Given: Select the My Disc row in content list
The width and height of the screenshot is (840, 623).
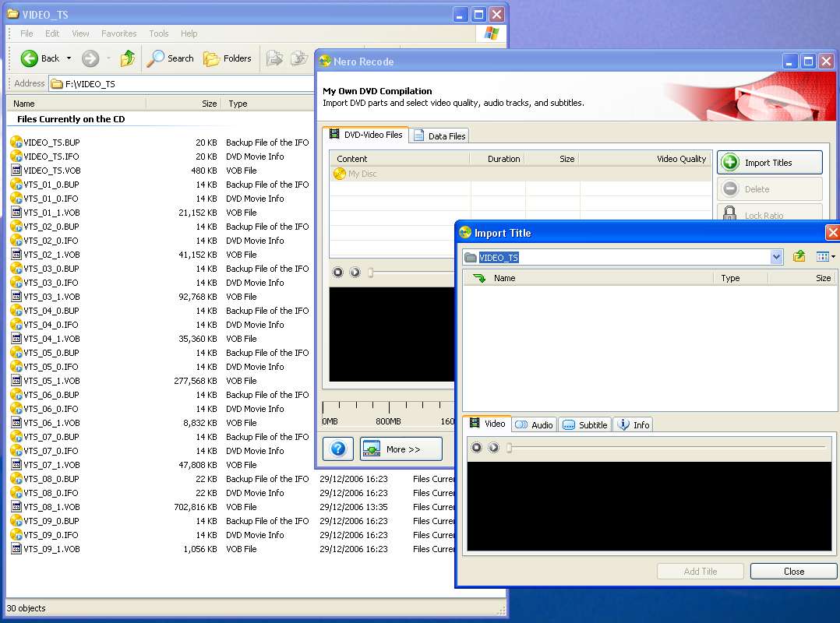Looking at the screenshot, I should click(x=521, y=174).
